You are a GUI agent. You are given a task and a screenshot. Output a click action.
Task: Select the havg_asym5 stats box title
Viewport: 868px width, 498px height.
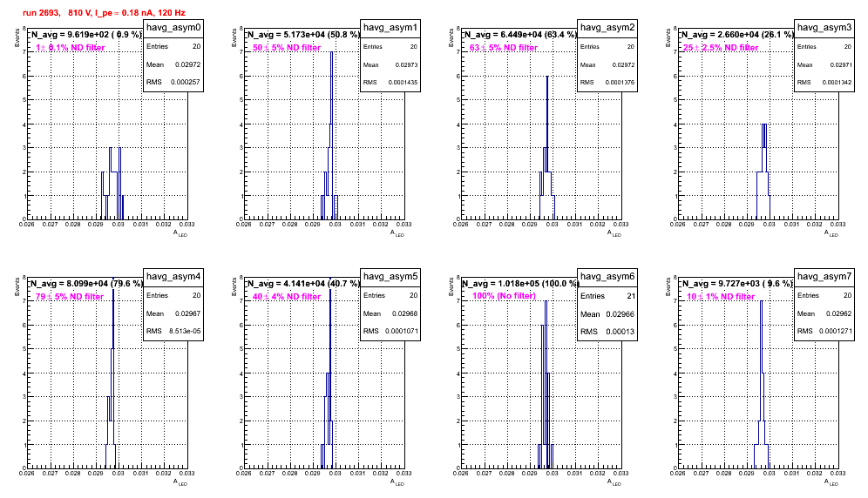point(390,276)
